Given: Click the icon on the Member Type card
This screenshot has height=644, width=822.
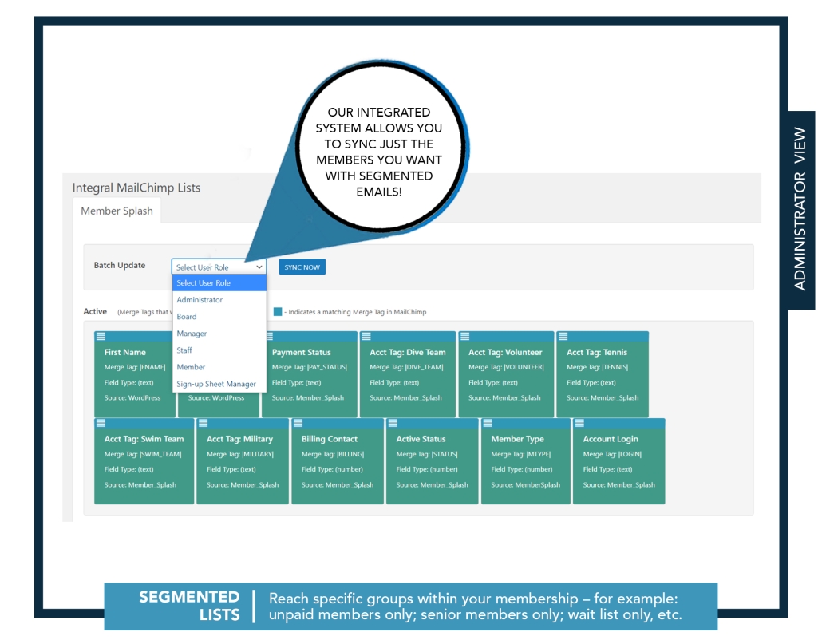Looking at the screenshot, I should 488,425.
